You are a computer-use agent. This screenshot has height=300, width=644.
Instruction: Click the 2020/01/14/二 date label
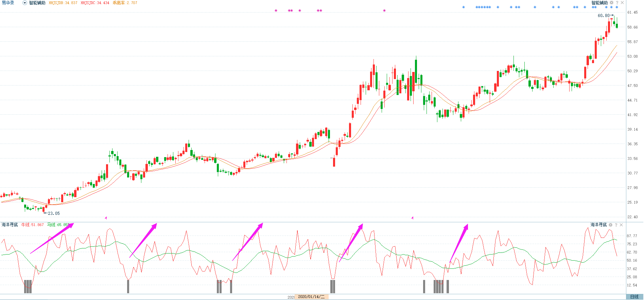point(311,297)
